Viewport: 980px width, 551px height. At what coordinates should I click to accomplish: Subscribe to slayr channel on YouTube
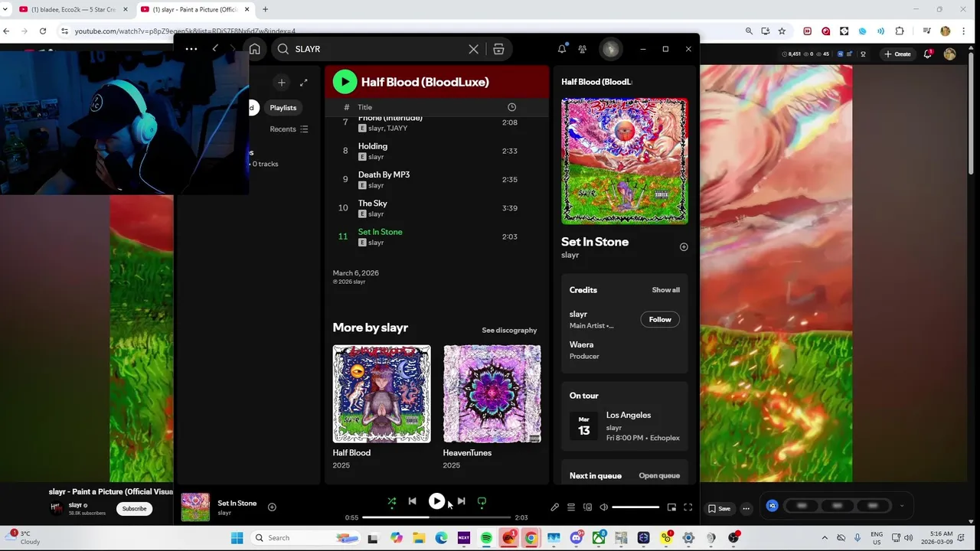(x=134, y=509)
